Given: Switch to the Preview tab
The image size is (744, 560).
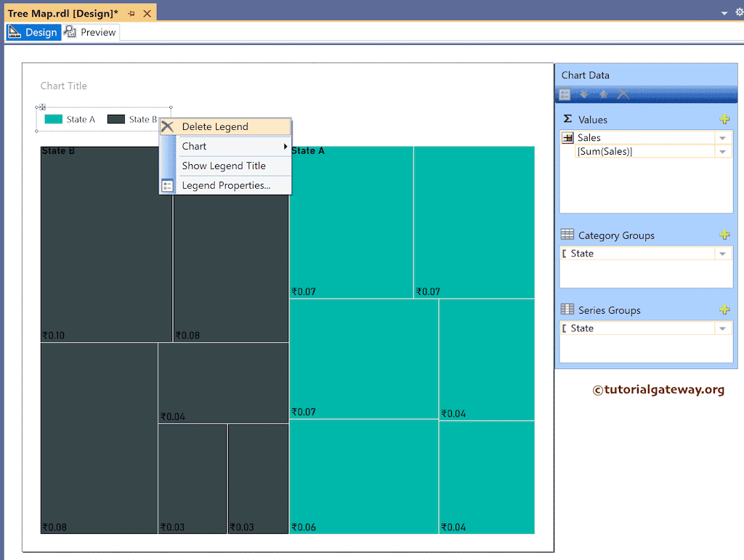Looking at the screenshot, I should point(91,32).
